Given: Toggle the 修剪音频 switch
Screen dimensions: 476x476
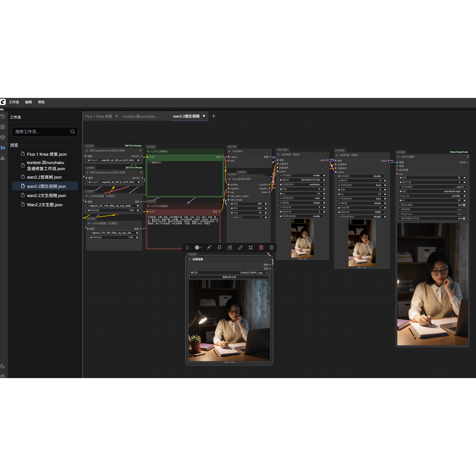Looking at the screenshot, I should point(464,209).
